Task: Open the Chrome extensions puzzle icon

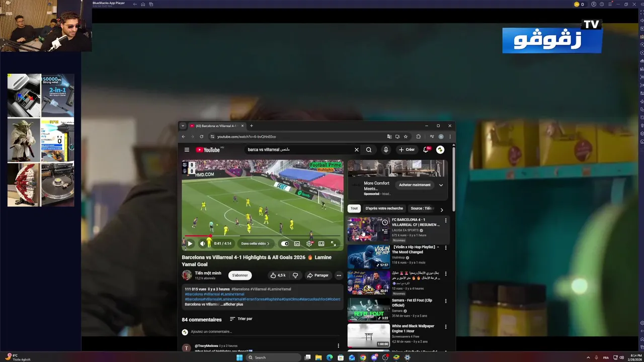Action: [x=419, y=137]
